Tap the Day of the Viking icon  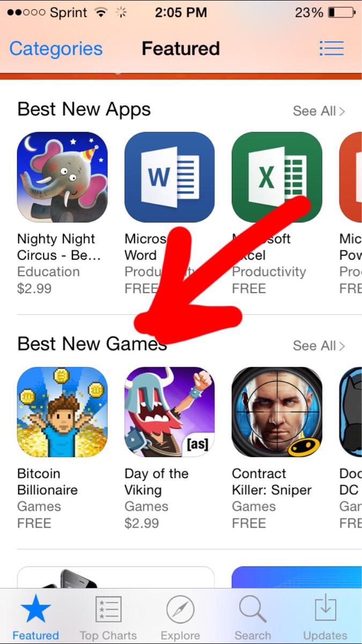(169, 412)
